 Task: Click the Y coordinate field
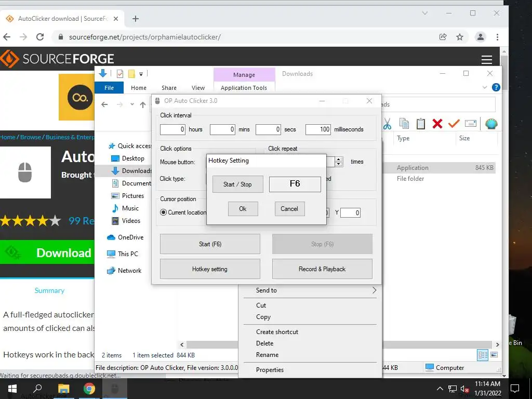click(350, 212)
